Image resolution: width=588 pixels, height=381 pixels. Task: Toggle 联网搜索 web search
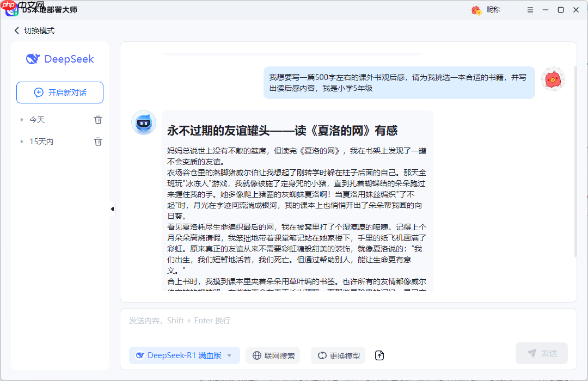(273, 355)
